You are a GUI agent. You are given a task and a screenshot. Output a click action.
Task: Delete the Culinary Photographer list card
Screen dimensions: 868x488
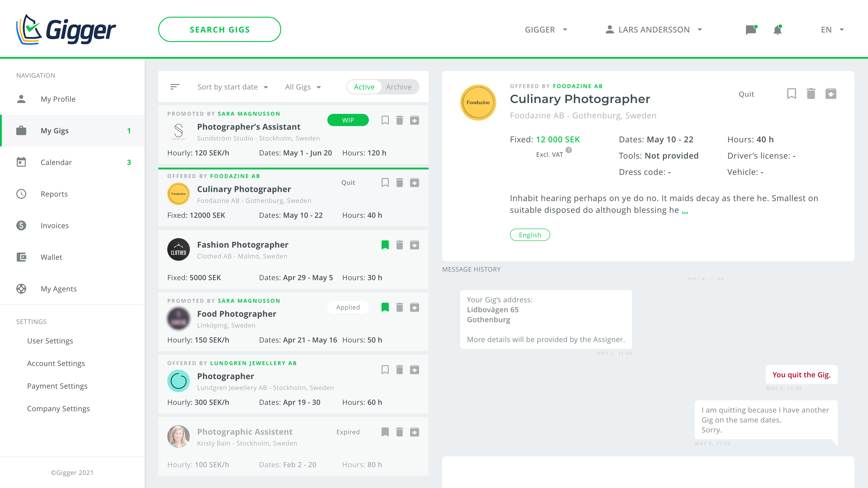(400, 183)
